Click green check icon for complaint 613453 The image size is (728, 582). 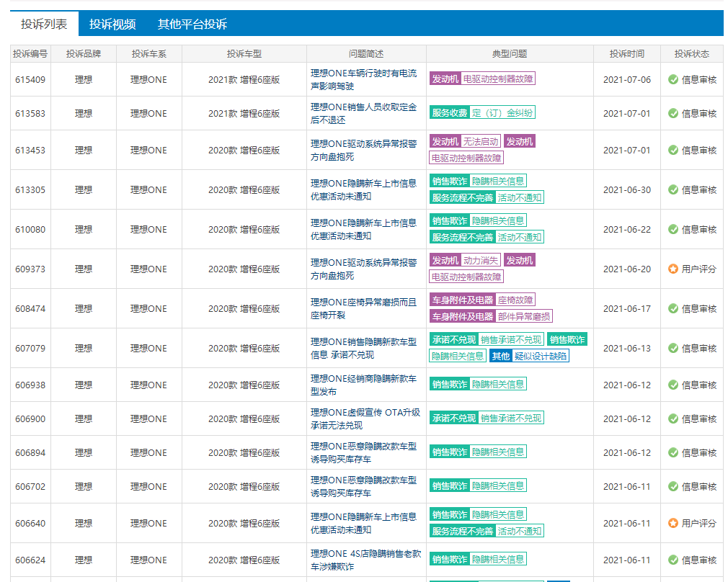tap(672, 150)
